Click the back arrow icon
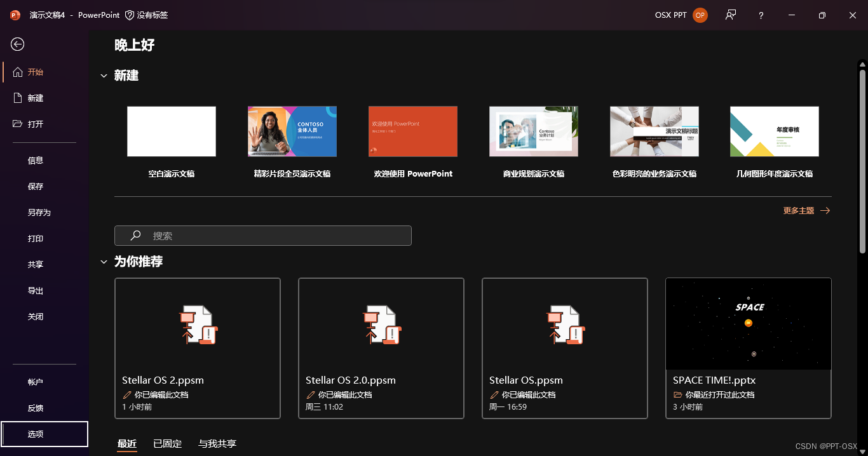868x456 pixels. (17, 44)
